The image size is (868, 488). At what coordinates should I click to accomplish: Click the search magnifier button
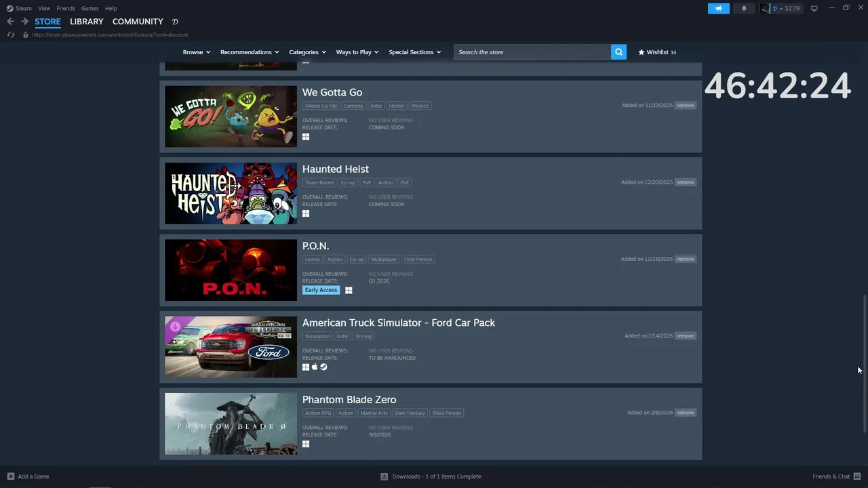(618, 52)
